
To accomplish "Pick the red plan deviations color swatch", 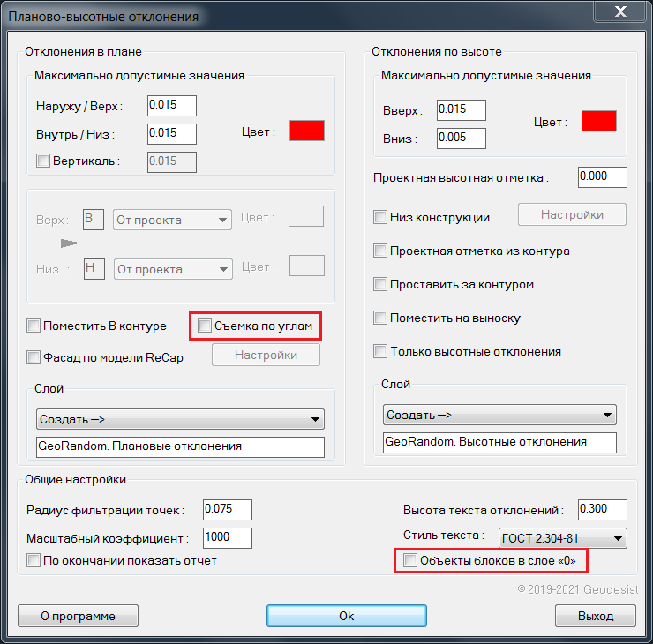I will 307,131.
